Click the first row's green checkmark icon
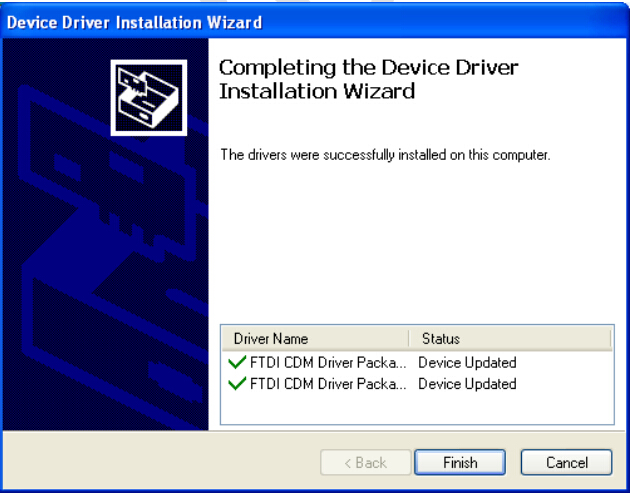 point(237,362)
